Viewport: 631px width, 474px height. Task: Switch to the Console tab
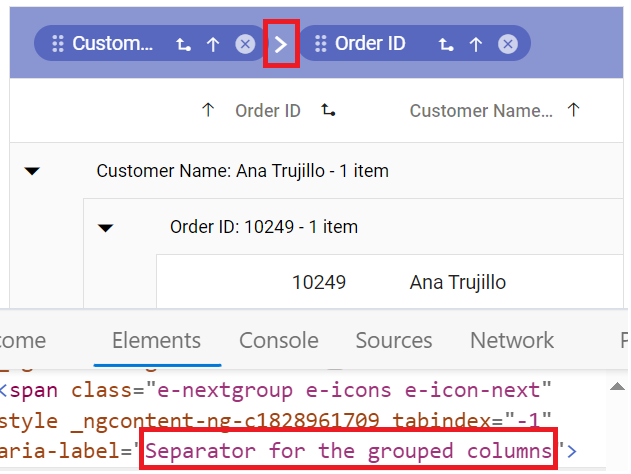pos(278,340)
